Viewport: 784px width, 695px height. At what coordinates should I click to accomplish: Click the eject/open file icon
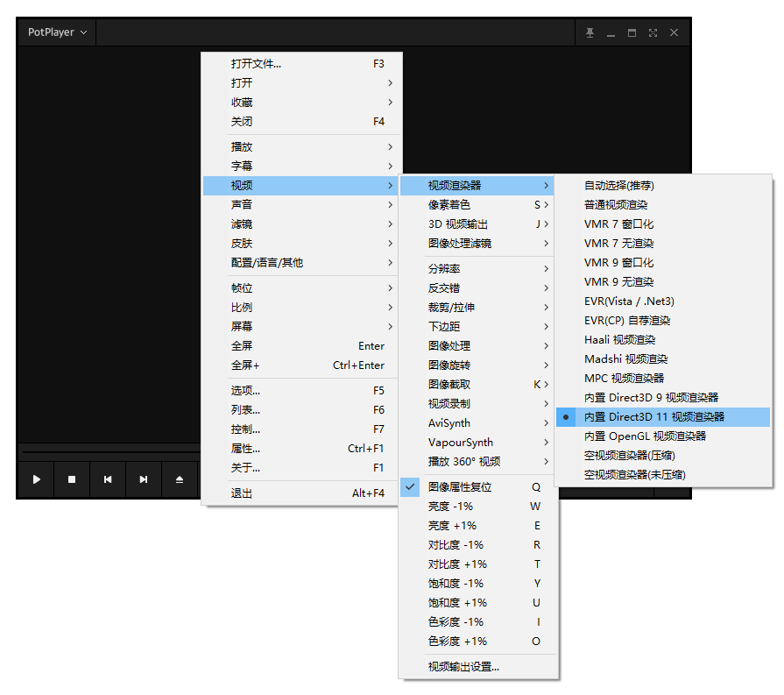point(180,479)
